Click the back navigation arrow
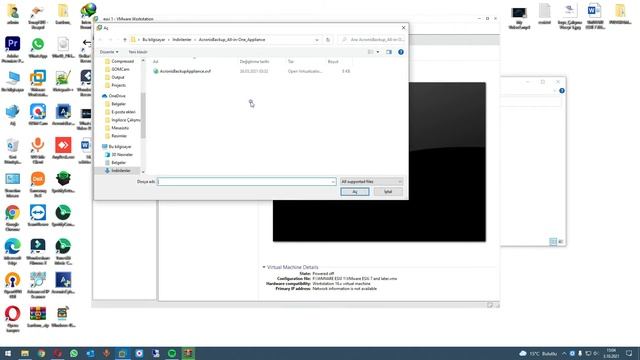Viewport: 640px width, 360px height. pos(100,40)
